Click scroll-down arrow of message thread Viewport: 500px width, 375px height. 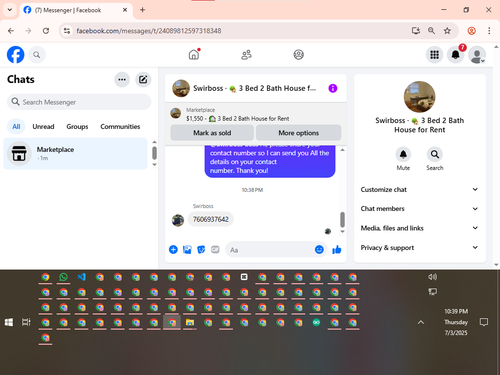pyautogui.click(x=342, y=231)
